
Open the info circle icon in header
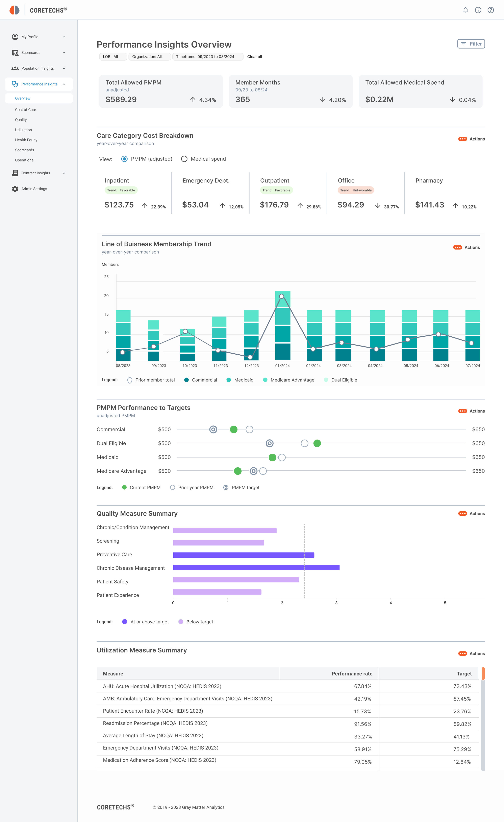pos(478,10)
